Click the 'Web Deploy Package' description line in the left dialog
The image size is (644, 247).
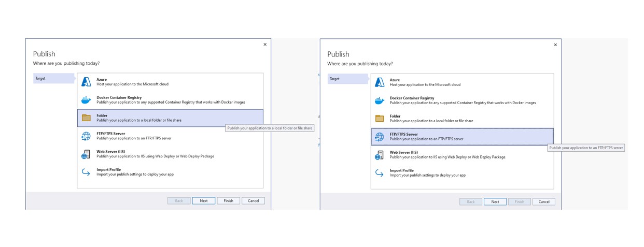pyautogui.click(x=155, y=156)
